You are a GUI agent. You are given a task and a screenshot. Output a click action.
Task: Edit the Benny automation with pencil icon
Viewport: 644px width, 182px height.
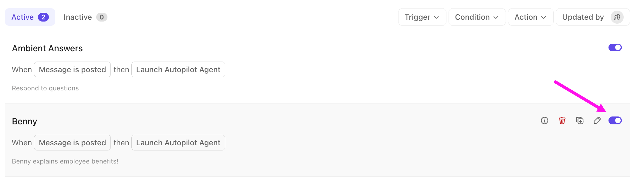597,121
